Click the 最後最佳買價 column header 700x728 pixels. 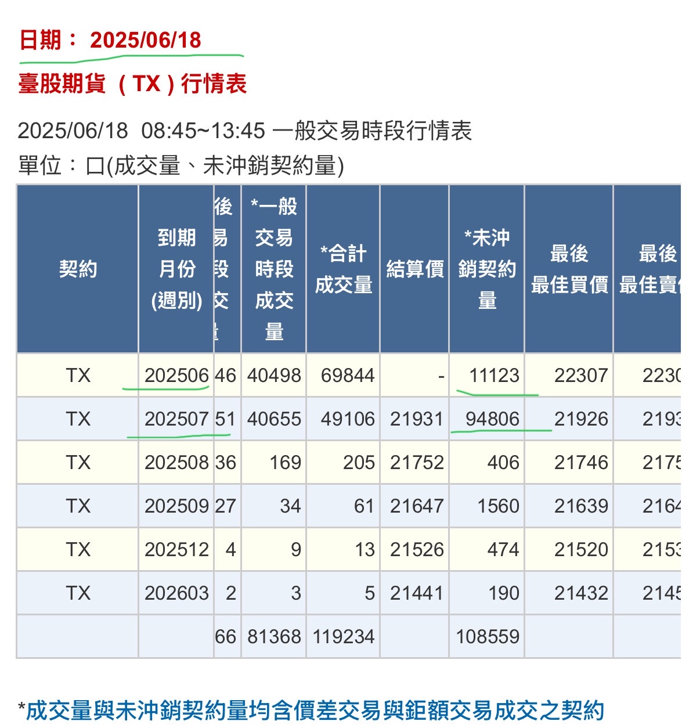click(x=569, y=269)
